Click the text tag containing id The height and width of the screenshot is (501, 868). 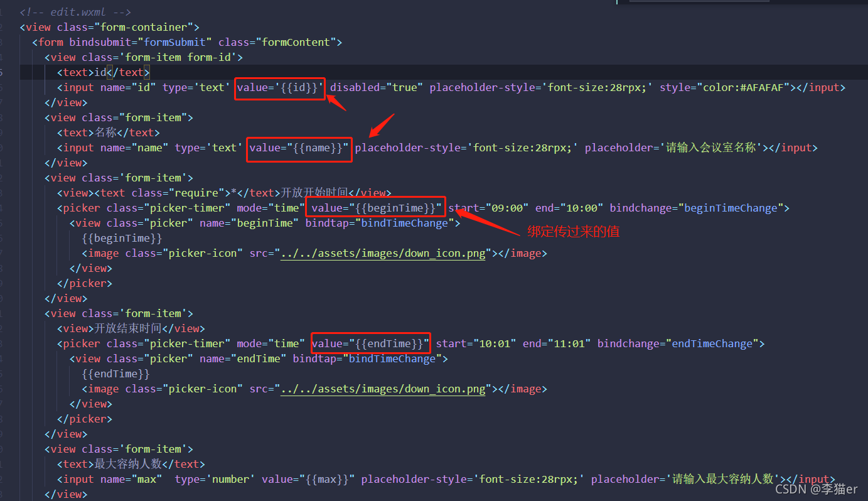pyautogui.click(x=104, y=72)
